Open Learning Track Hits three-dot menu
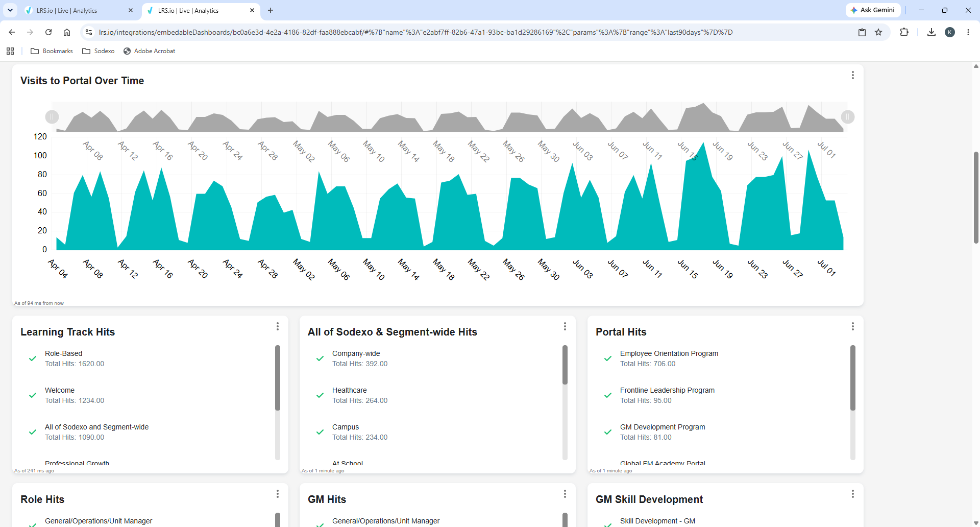 tap(277, 326)
